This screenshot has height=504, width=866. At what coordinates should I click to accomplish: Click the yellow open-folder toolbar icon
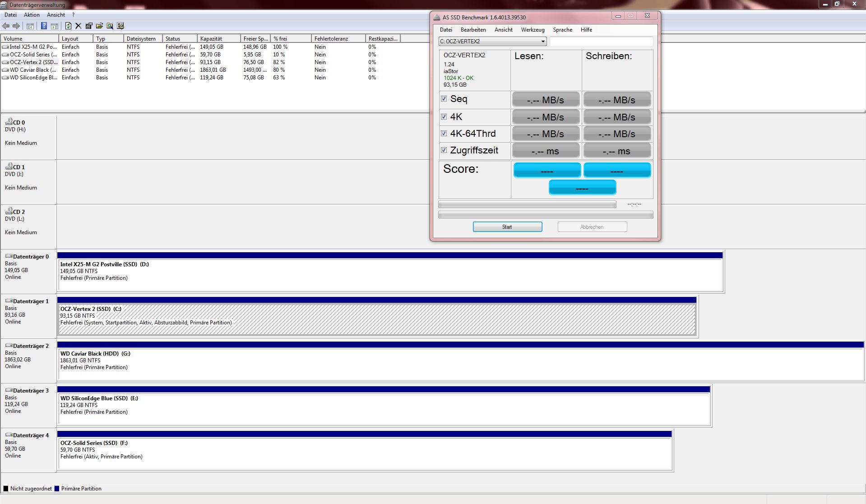[99, 26]
